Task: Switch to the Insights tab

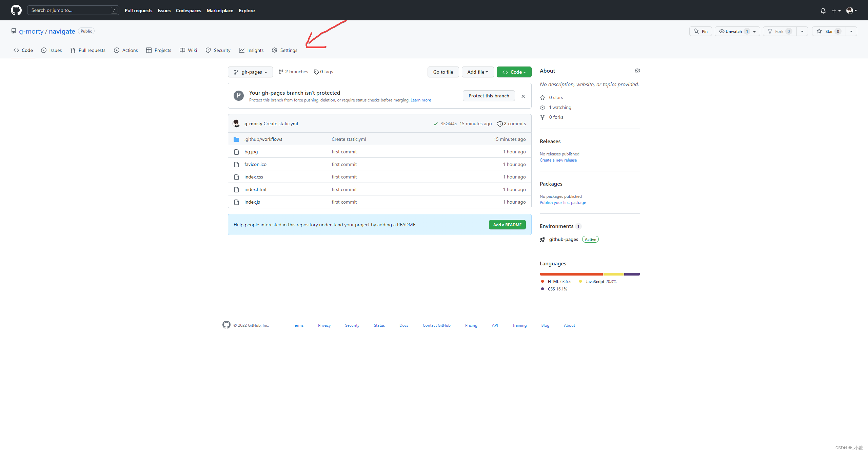Action: tap(251, 50)
